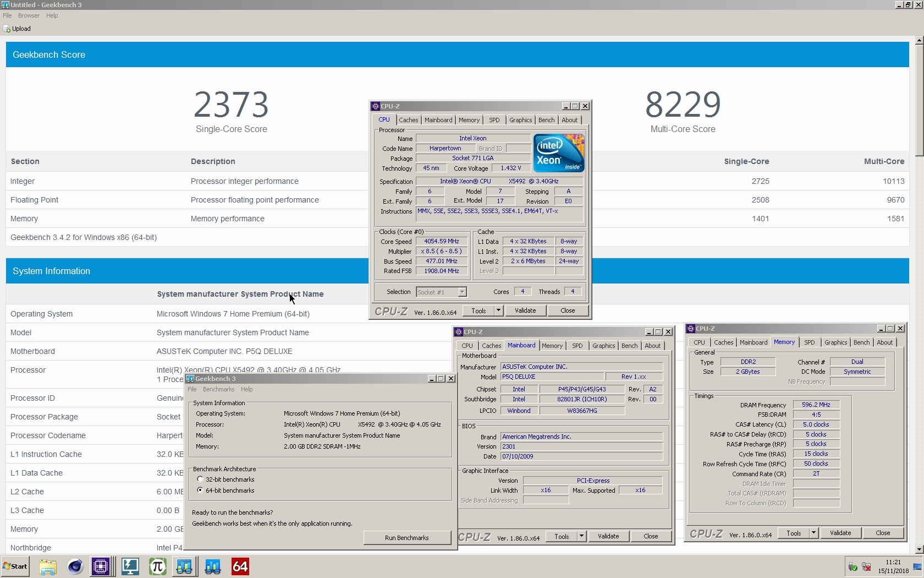Image resolution: width=924 pixels, height=578 pixels.
Task: Switch to Bench tab in CPU window
Action: (x=546, y=120)
